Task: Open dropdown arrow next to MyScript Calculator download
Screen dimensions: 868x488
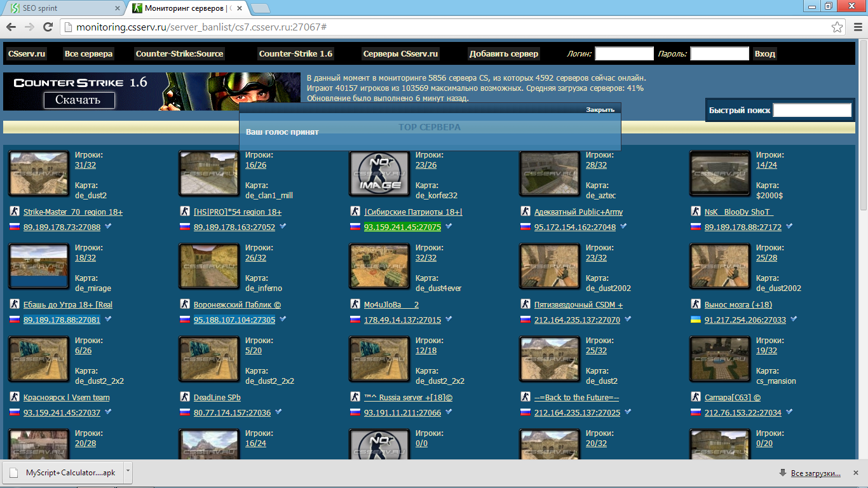Action: [x=128, y=472]
